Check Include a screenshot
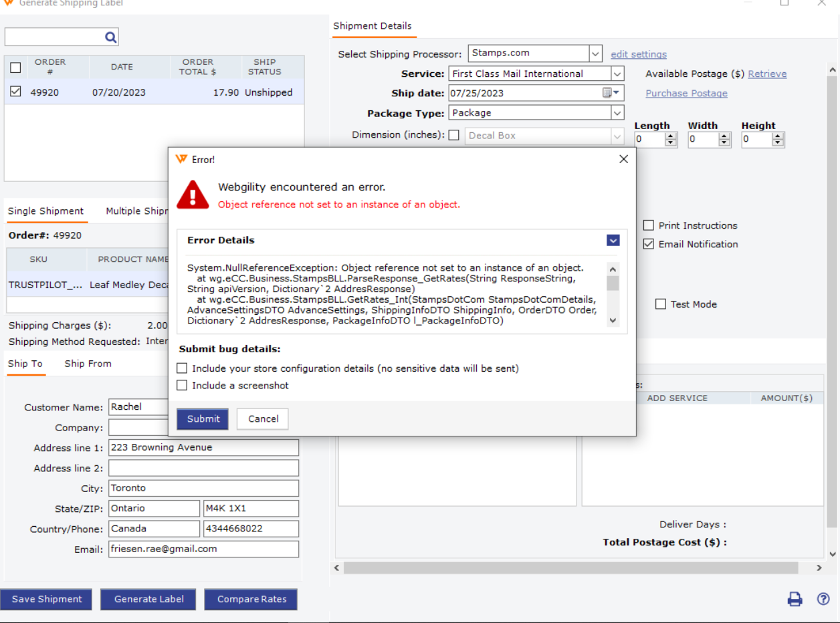The height and width of the screenshot is (623, 840). [182, 385]
